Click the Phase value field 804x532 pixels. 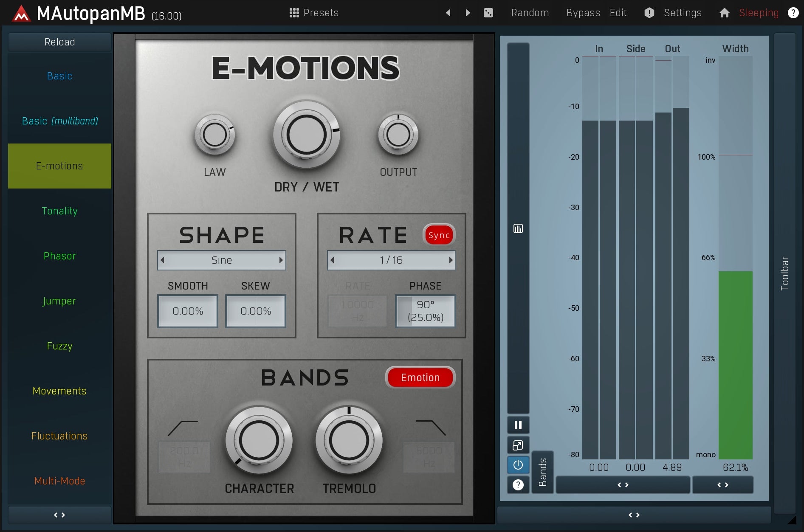[425, 311]
